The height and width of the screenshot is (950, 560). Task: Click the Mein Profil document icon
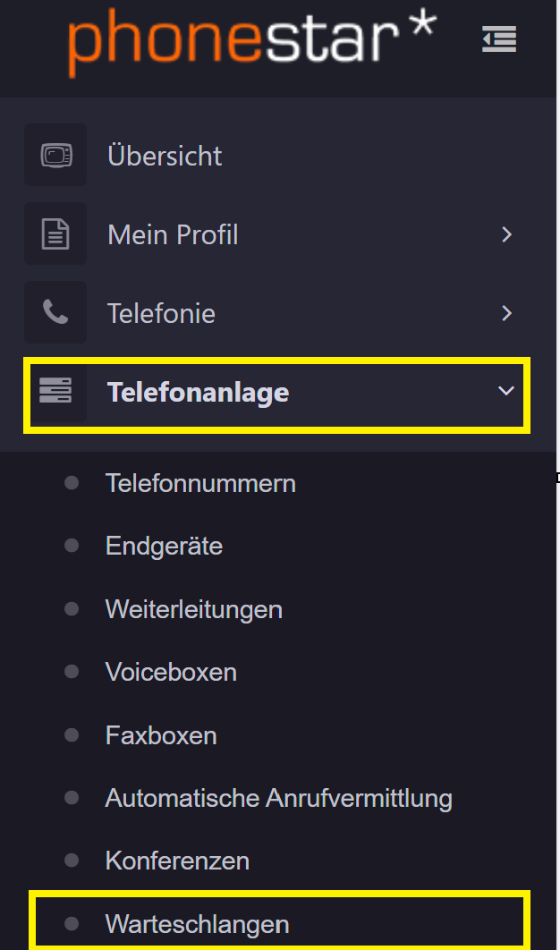coord(55,233)
